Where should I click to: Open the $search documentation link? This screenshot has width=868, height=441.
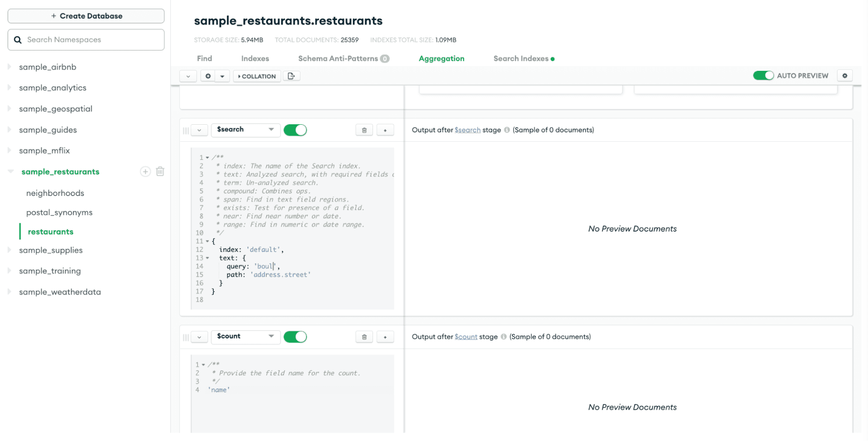[467, 130]
